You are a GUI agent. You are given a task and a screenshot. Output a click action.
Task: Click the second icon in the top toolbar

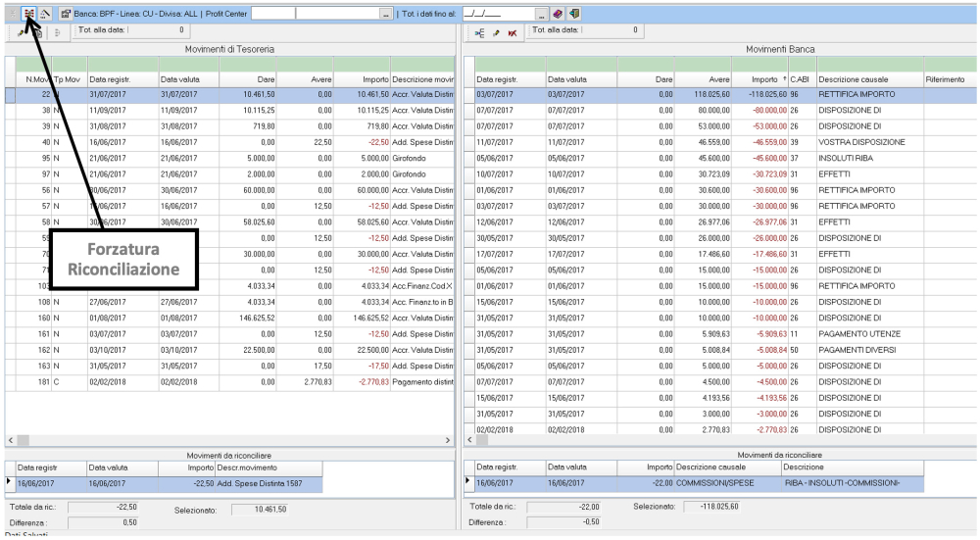coord(45,14)
